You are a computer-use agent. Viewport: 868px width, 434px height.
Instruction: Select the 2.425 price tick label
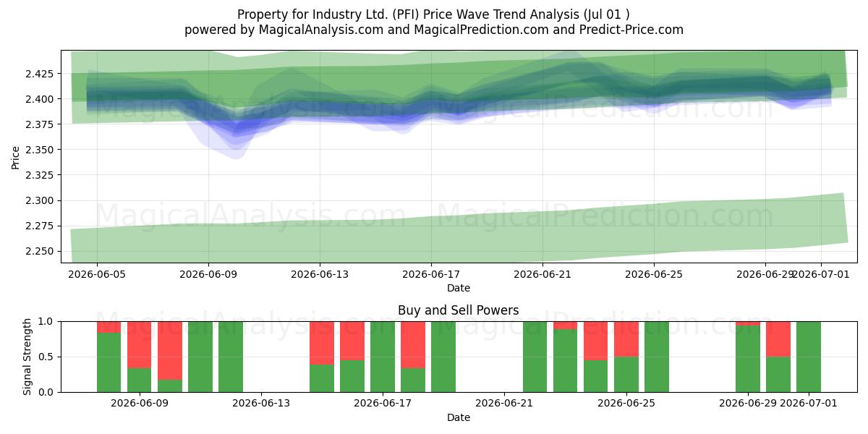[x=41, y=74]
